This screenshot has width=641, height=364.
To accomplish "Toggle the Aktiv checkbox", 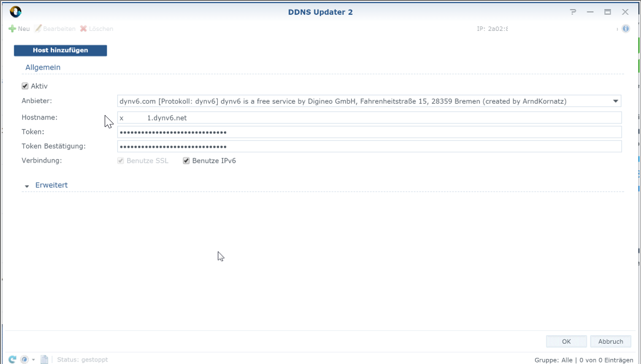I will pyautogui.click(x=25, y=86).
